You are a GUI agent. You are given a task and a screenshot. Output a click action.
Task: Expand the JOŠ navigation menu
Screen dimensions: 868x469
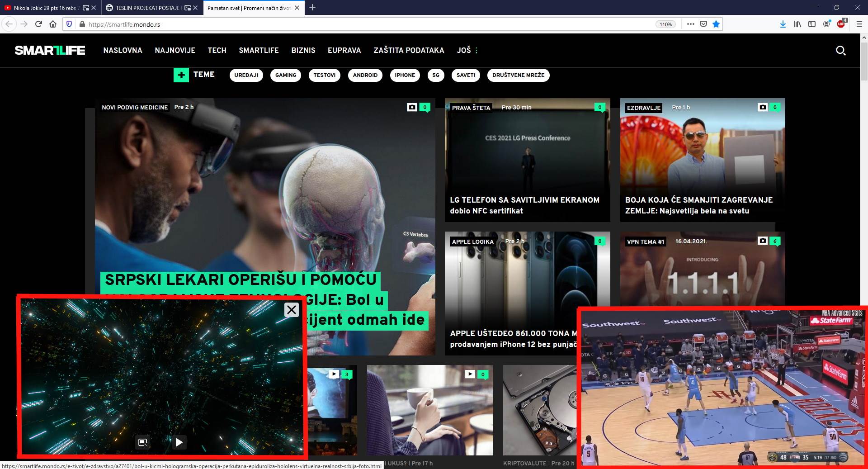tap(467, 50)
